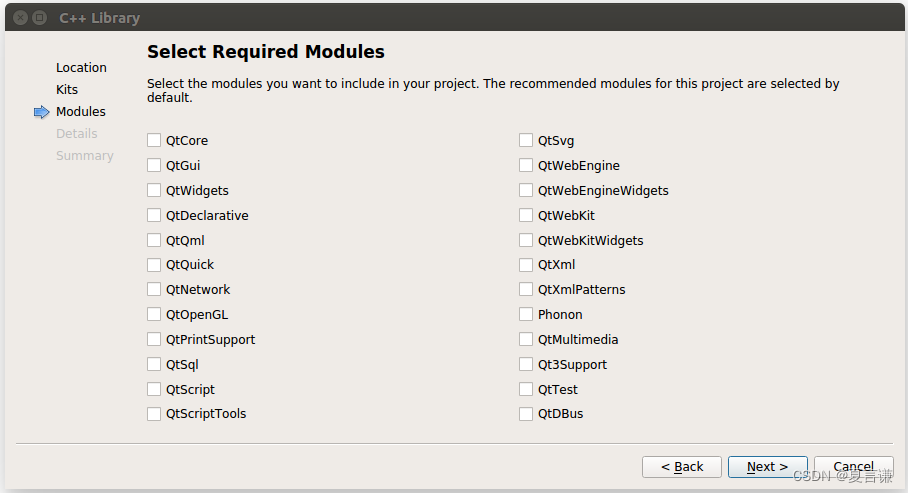Enable the QtSvg module
This screenshot has width=908, height=493.
(526, 140)
